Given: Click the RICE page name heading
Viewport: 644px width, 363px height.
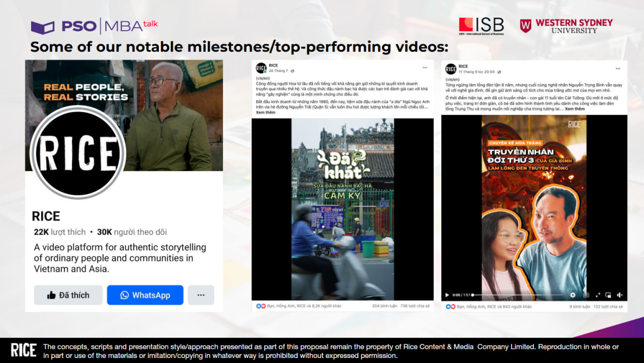Looking at the screenshot, I should coord(46,216).
